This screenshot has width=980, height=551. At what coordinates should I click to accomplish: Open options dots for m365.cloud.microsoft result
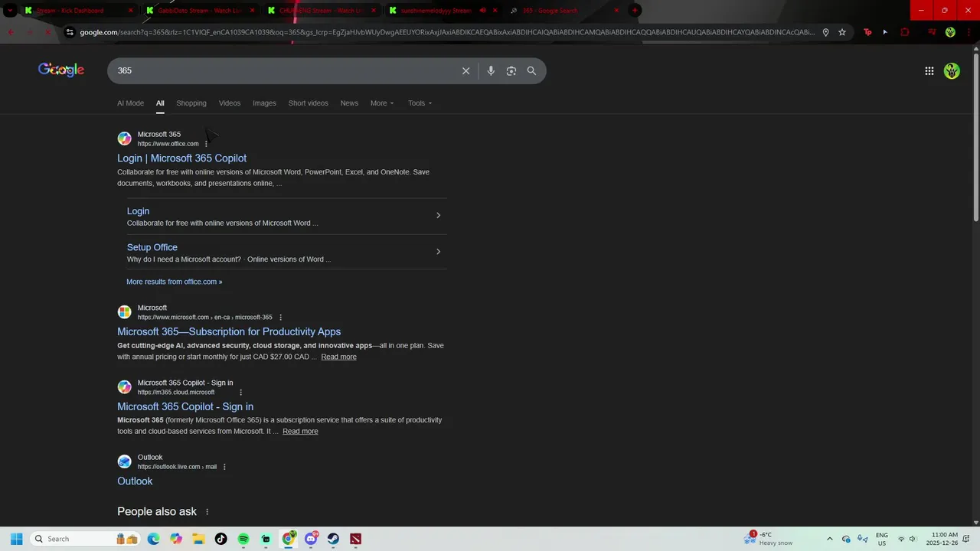tap(240, 393)
